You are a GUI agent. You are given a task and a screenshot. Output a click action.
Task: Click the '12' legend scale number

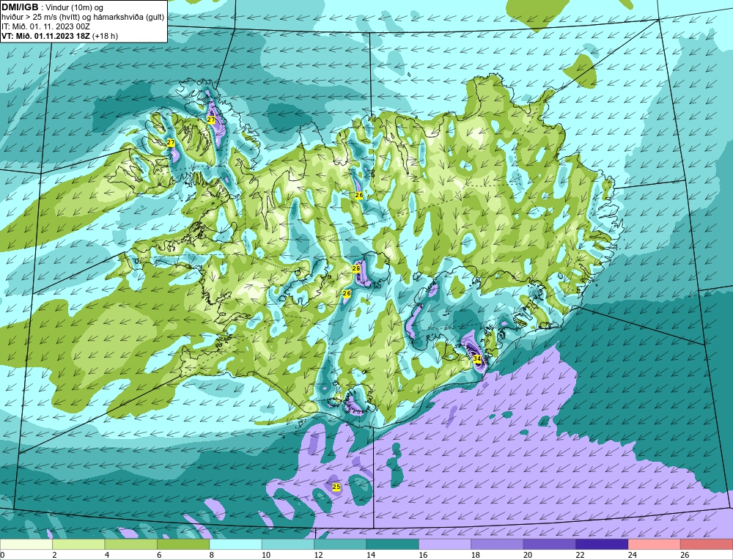coord(318,555)
